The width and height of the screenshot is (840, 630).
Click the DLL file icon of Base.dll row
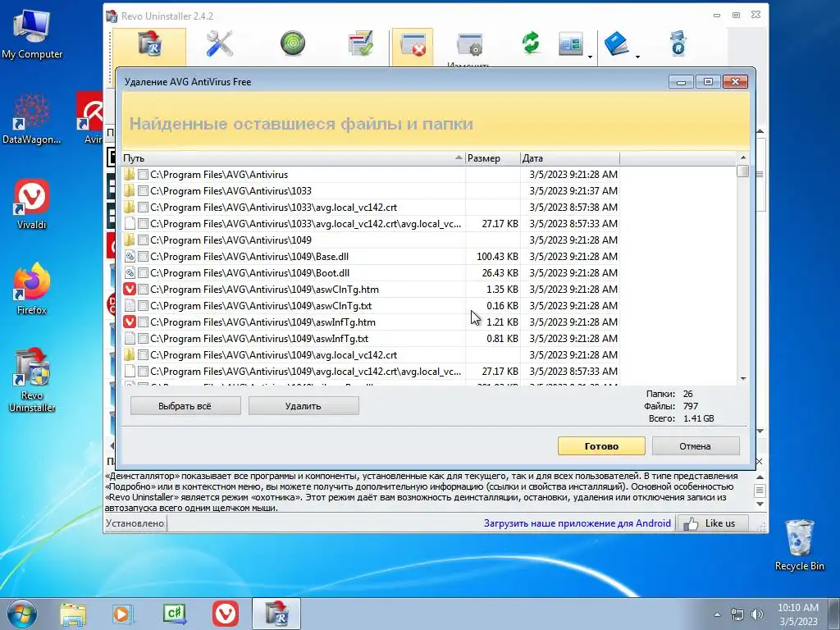tap(130, 257)
